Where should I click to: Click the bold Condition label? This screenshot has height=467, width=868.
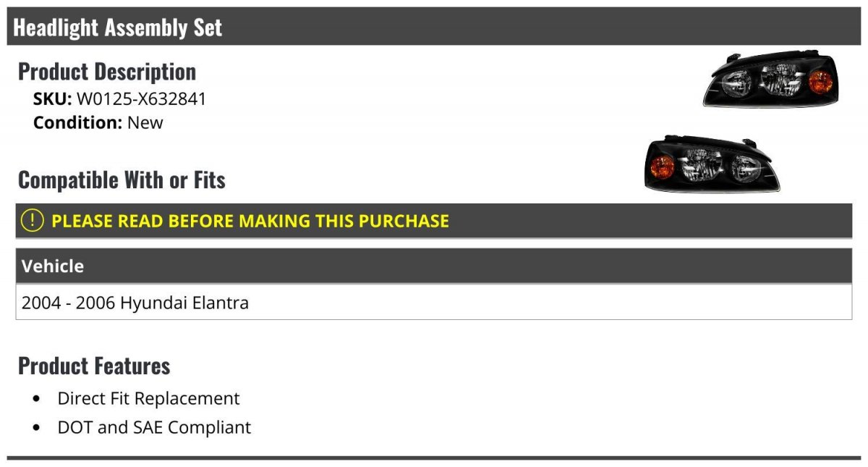(78, 122)
